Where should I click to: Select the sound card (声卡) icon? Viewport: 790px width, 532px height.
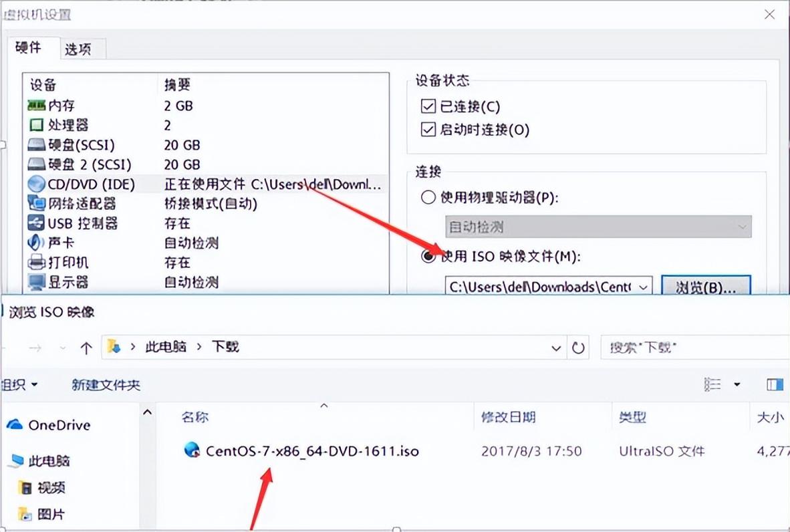[36, 243]
